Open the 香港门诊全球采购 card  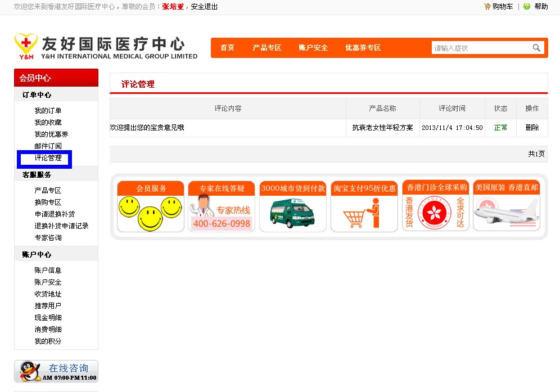click(x=436, y=205)
